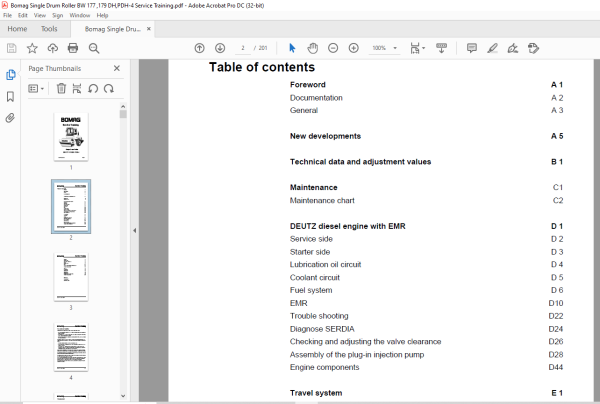Open the Page Thumbnails sidebar icon

tap(10, 75)
